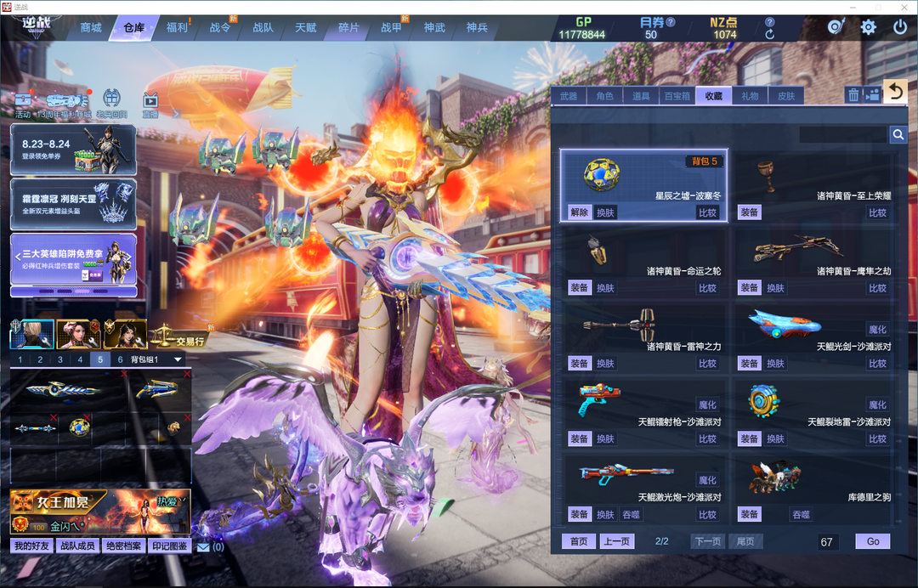Viewport: 918px width, 588px height.
Task: Open the music turntable icon in top bar
Action: pos(836,26)
